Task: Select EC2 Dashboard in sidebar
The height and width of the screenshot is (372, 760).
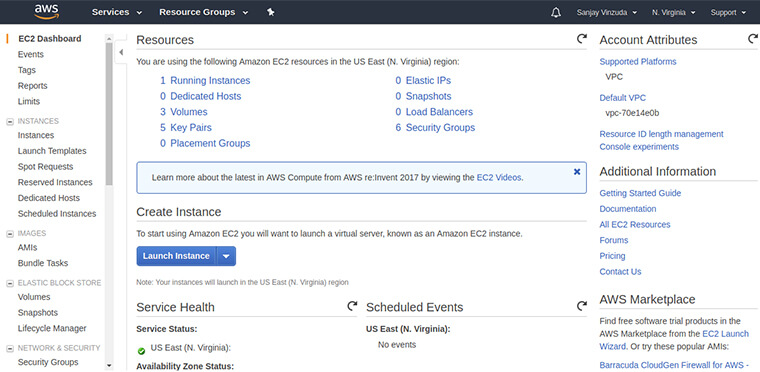Action: tap(49, 39)
